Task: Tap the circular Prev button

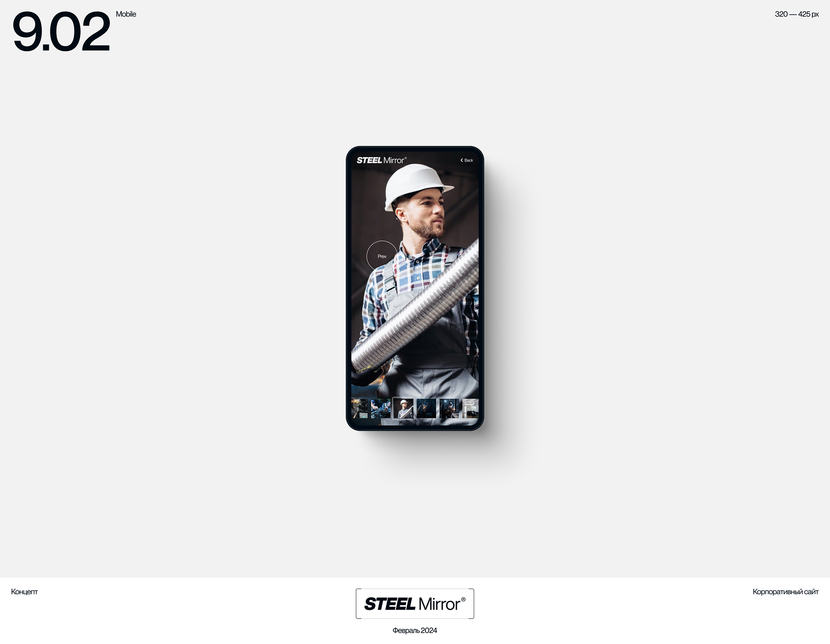Action: point(382,256)
